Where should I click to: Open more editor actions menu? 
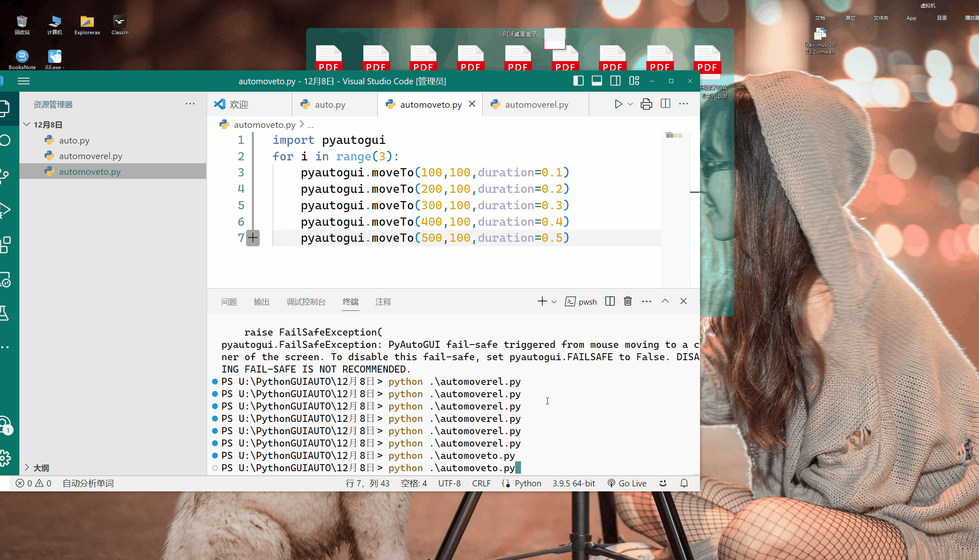[x=684, y=104]
